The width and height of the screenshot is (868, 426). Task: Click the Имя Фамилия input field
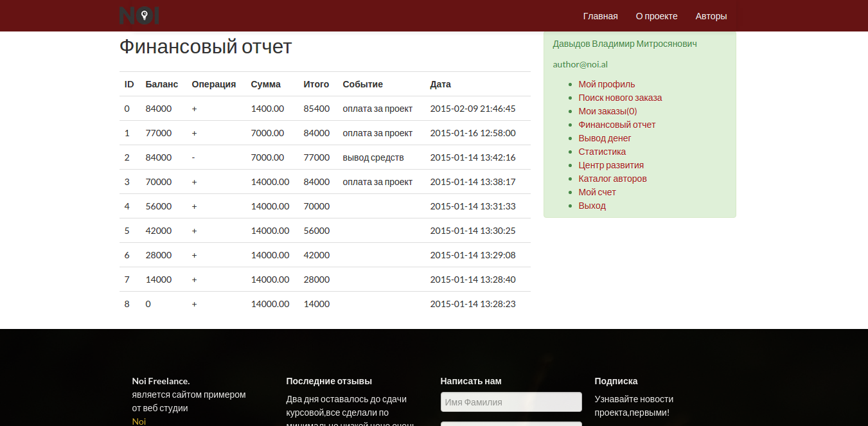[511, 402]
